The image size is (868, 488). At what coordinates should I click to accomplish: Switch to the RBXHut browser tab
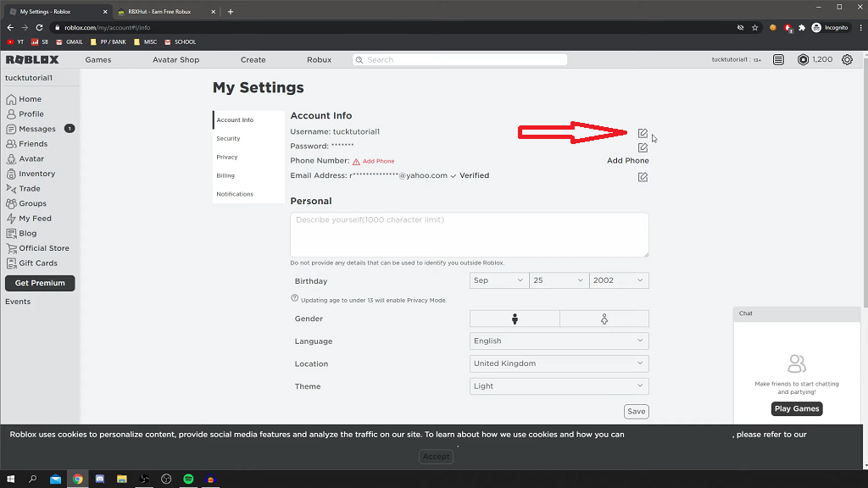pos(166,12)
